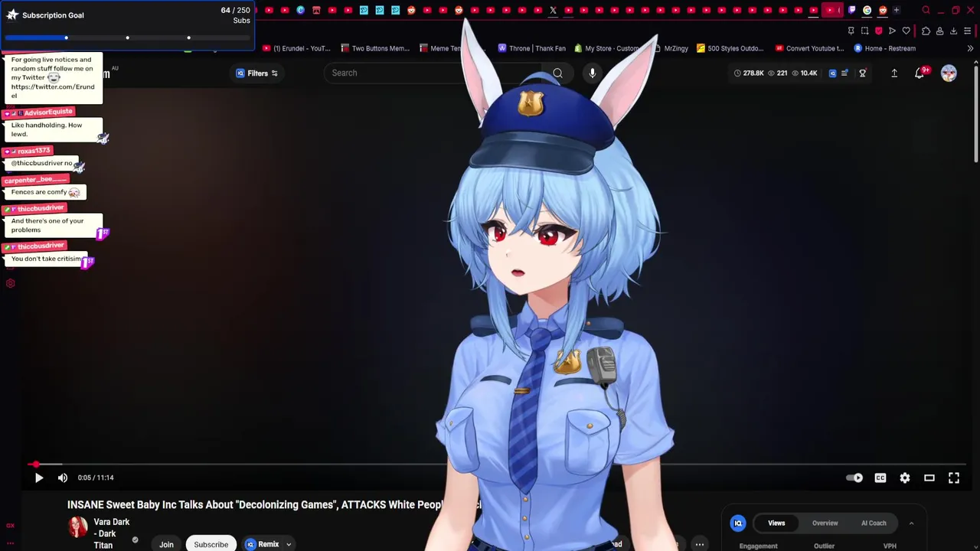Enter fullscreen mode on the video

[954, 478]
